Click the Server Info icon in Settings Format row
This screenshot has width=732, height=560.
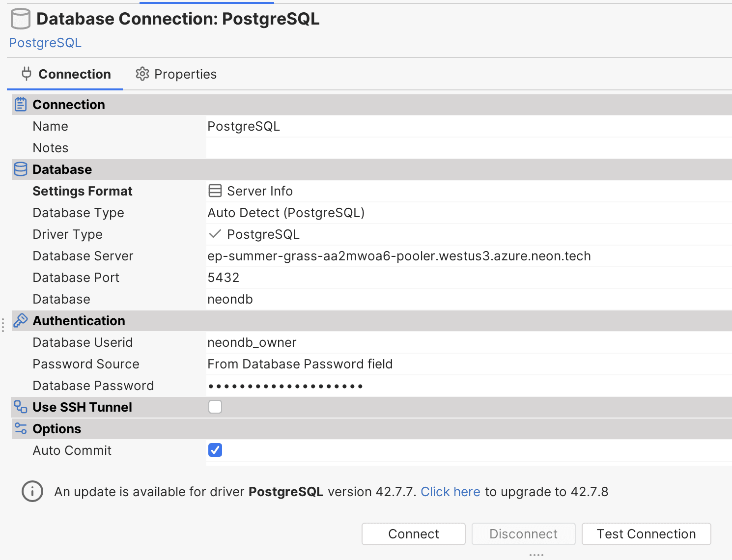pos(215,191)
